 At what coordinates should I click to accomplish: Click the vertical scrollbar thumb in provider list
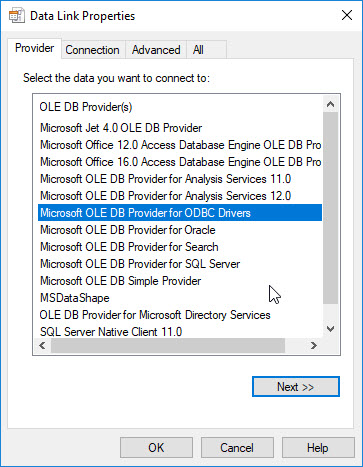pos(330,208)
